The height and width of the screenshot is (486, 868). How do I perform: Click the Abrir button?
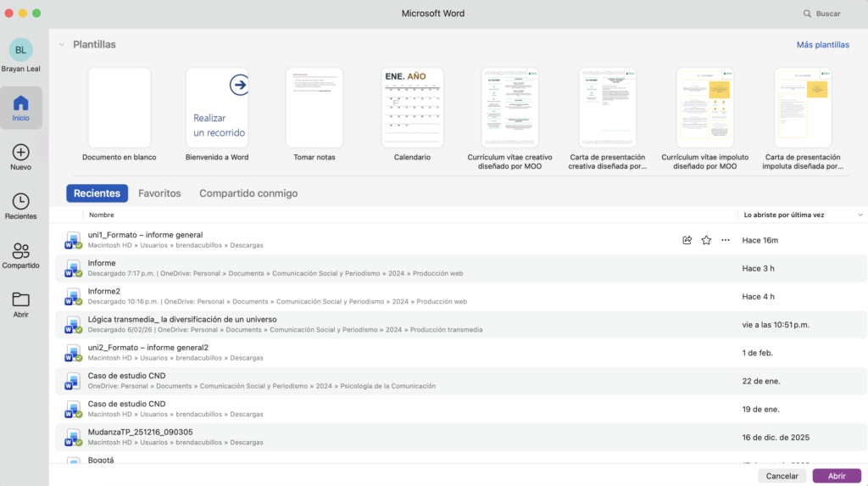836,476
